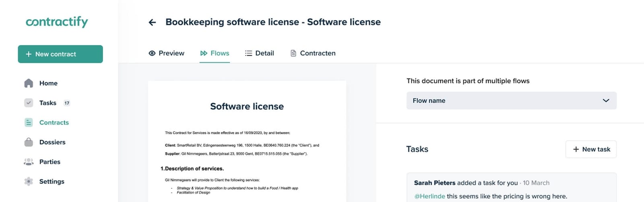This screenshot has height=202, width=644.
Task: Click the back arrow icon
Action: coord(152,22)
